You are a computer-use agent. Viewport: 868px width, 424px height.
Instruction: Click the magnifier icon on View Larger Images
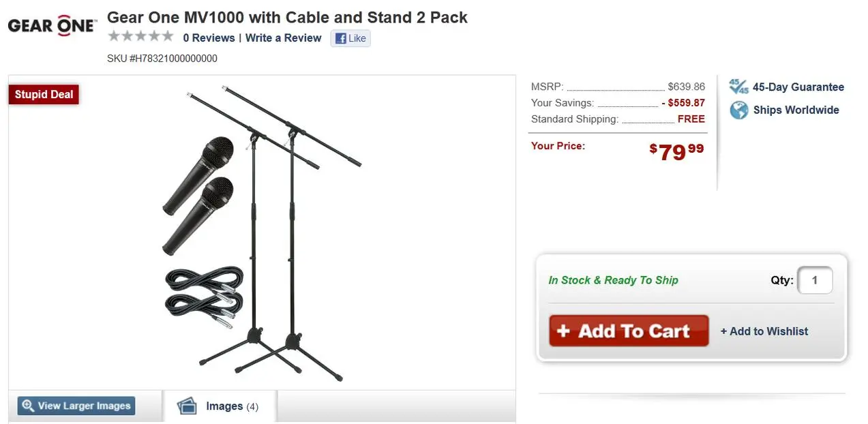click(x=28, y=406)
